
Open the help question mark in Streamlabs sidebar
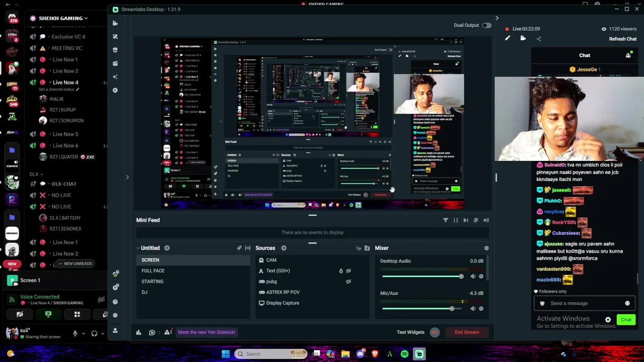pyautogui.click(x=115, y=302)
